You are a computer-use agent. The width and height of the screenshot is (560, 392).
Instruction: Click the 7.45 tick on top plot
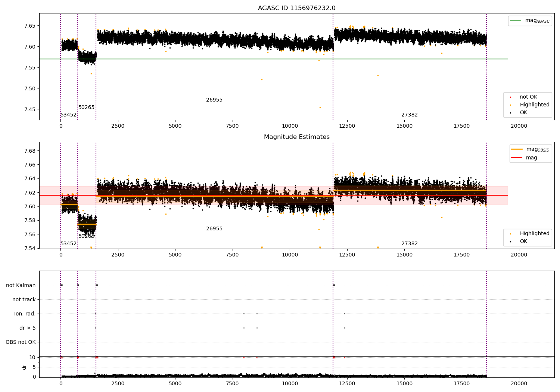30,109
